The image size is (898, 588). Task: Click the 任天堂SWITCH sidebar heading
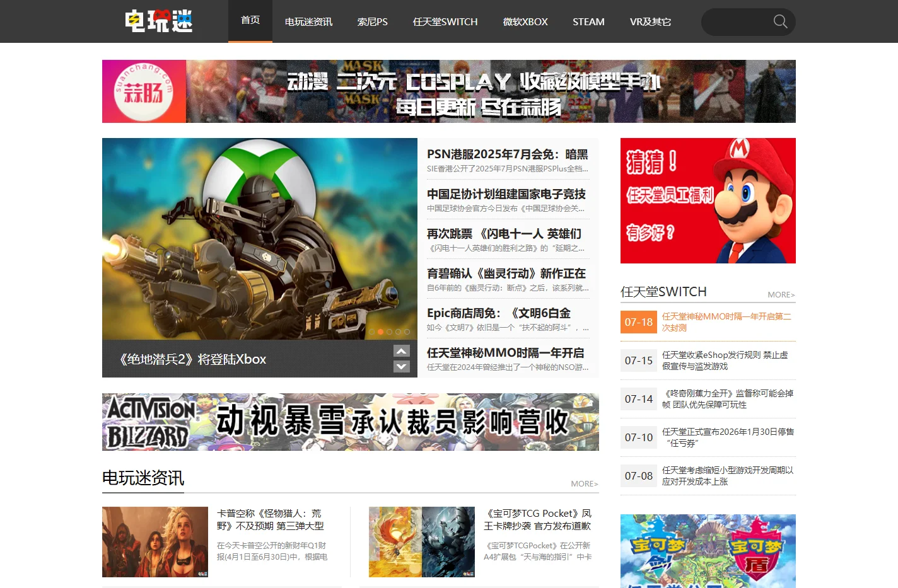tap(663, 292)
